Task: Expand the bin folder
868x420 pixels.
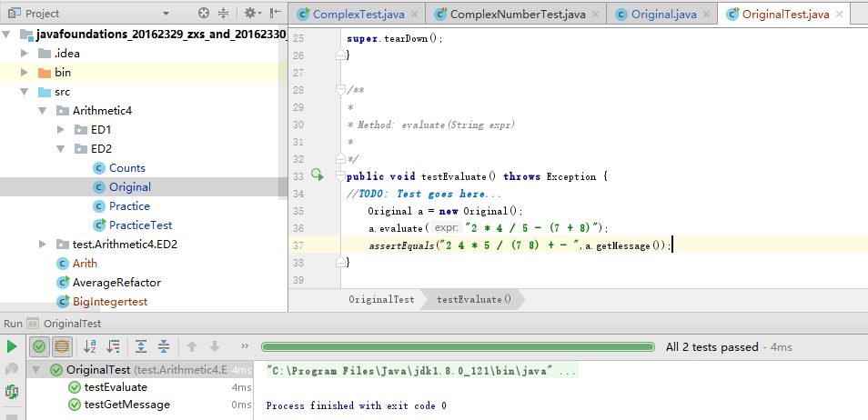Action: click(25, 73)
